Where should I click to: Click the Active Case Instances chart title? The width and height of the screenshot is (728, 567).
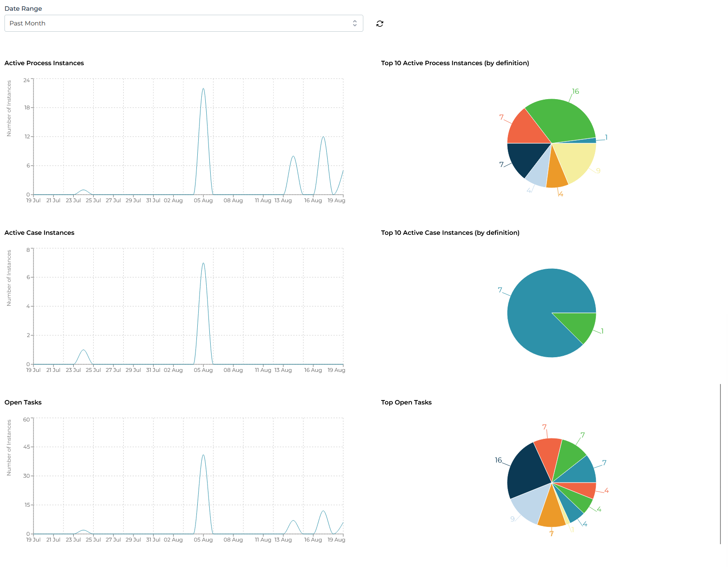coord(39,233)
